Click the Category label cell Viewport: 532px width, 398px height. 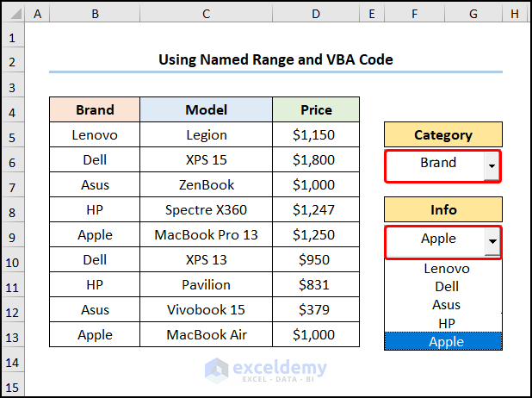coord(443,134)
